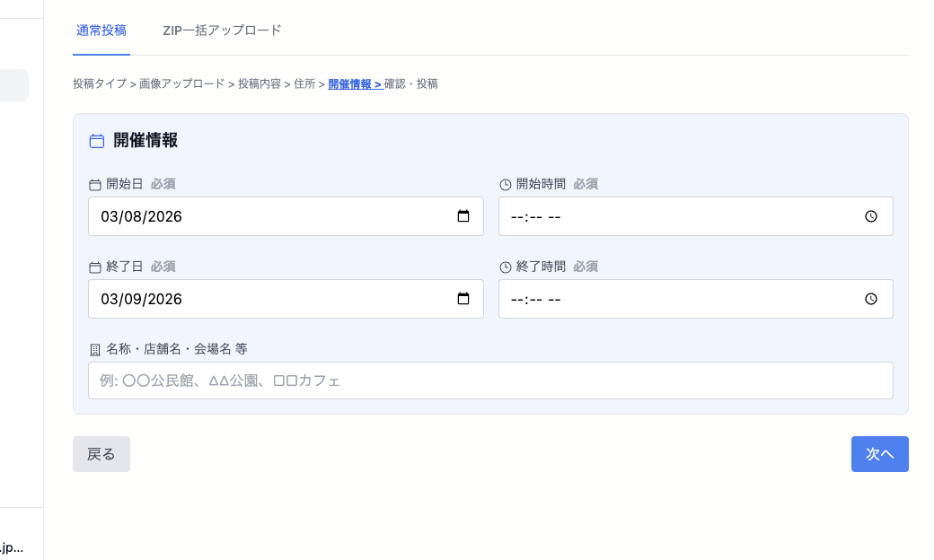Click the start time clock picker icon
Viewport: 934px width, 560px height.
871,216
